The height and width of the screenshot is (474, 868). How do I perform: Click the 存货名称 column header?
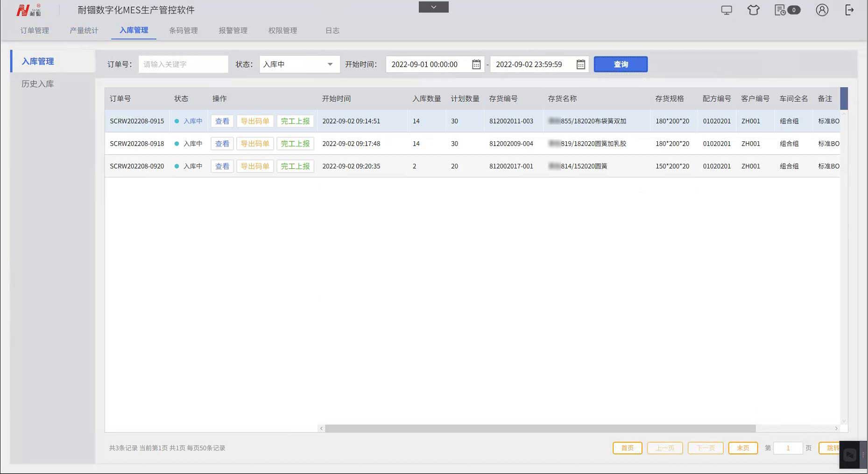coord(562,99)
